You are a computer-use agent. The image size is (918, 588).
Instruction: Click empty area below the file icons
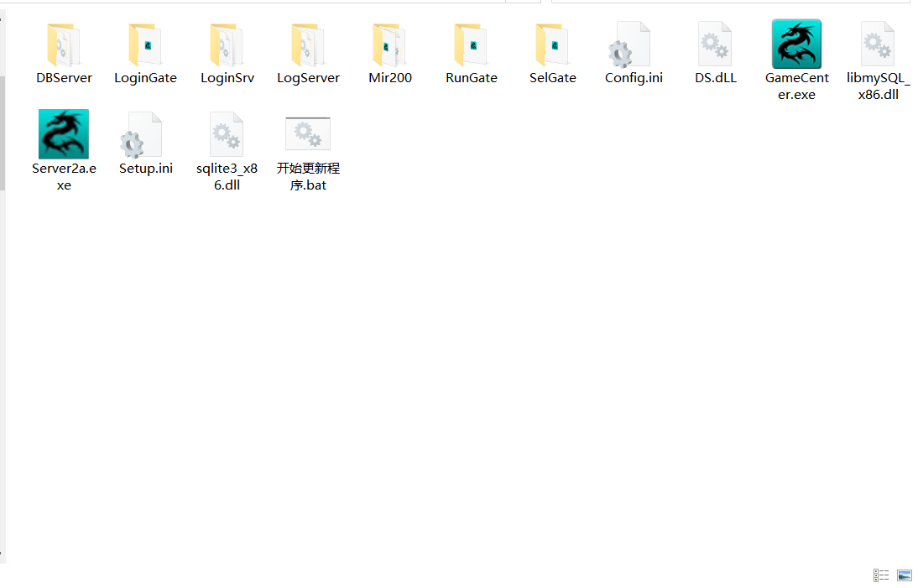[462, 377]
